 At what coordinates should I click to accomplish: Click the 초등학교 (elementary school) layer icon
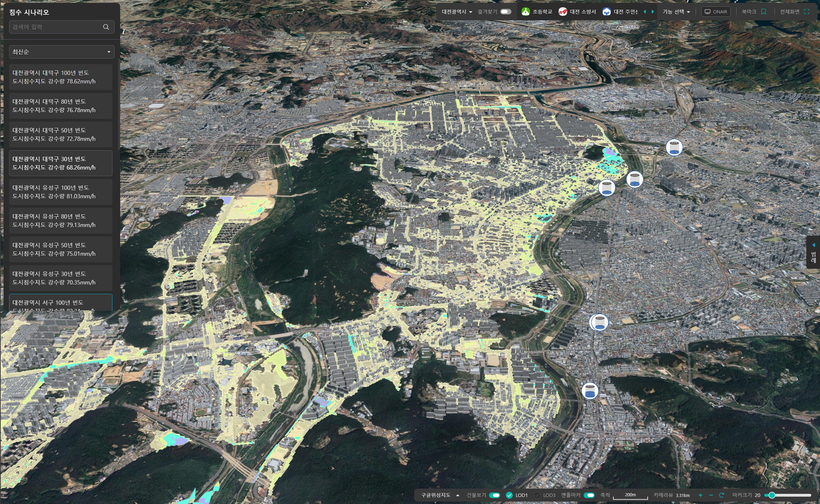click(x=525, y=12)
